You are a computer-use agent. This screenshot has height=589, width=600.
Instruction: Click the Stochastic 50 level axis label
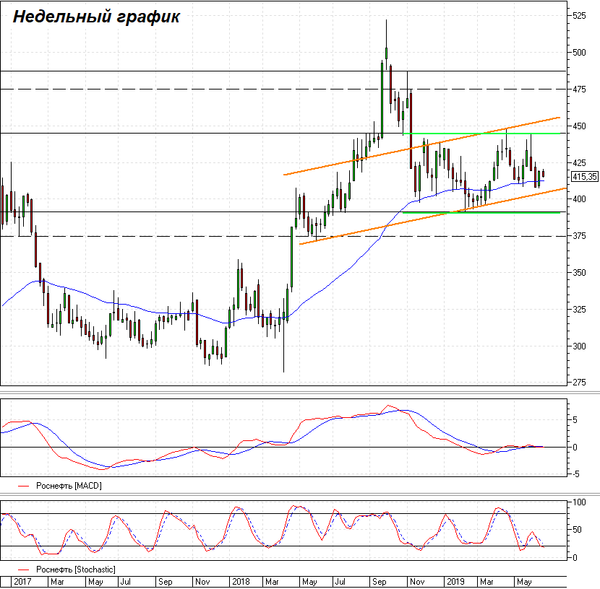577,530
